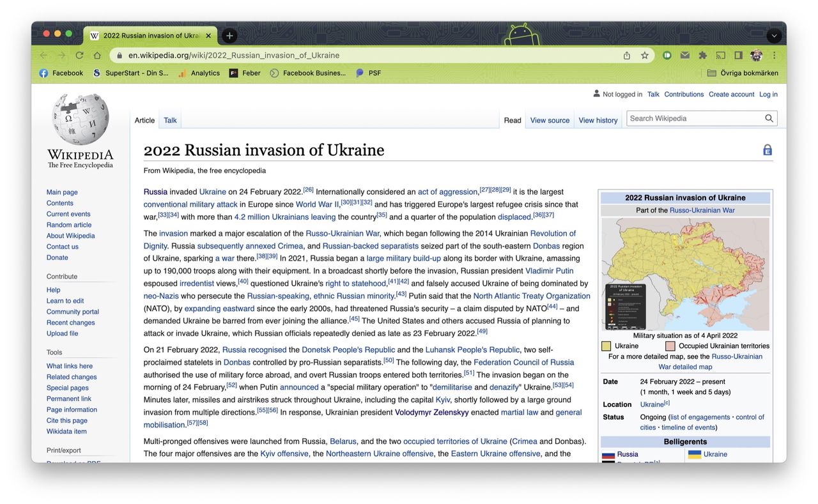Click the browser home icon
Image resolution: width=818 pixels, height=504 pixels.
click(x=96, y=55)
